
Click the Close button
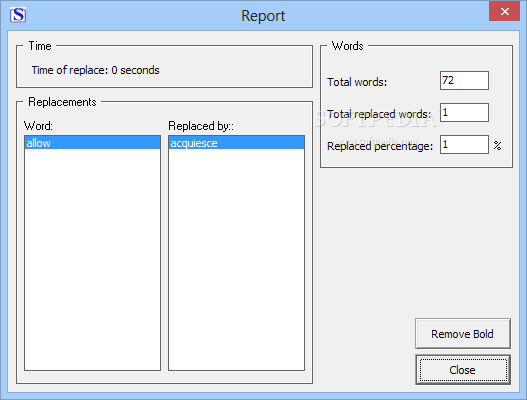(x=462, y=370)
